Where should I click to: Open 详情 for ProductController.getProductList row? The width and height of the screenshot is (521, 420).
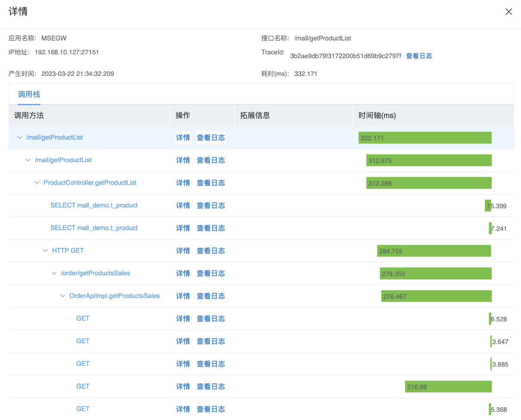183,183
